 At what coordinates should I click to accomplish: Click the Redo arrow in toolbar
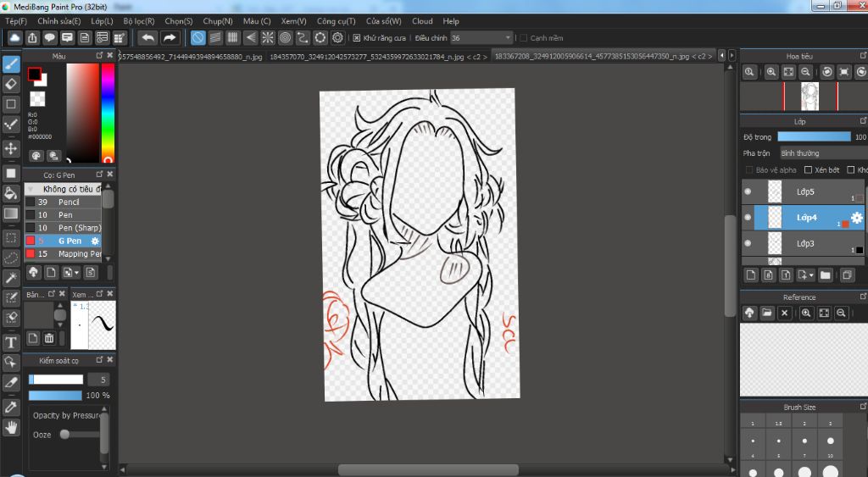point(170,37)
